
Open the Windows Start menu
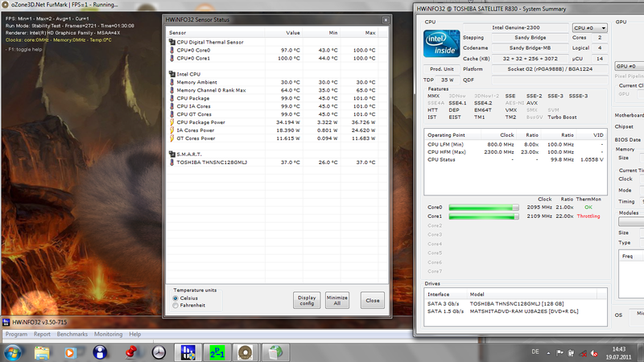12,352
